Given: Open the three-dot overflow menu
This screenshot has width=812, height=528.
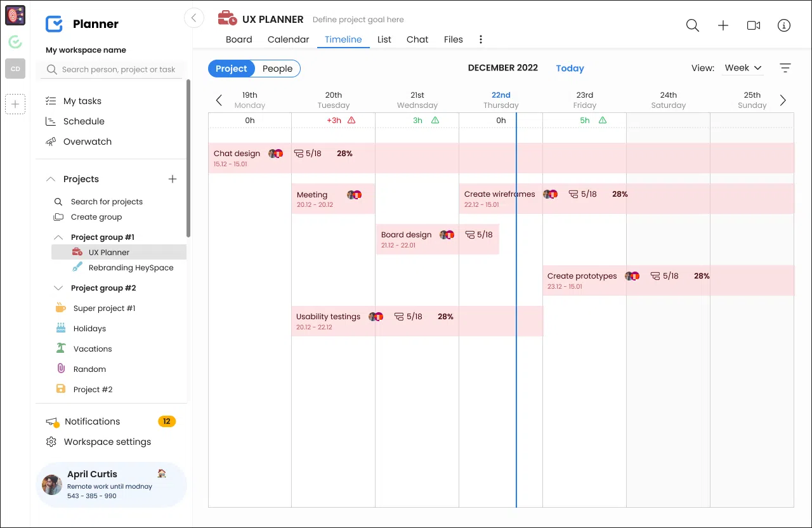Looking at the screenshot, I should click(480, 39).
